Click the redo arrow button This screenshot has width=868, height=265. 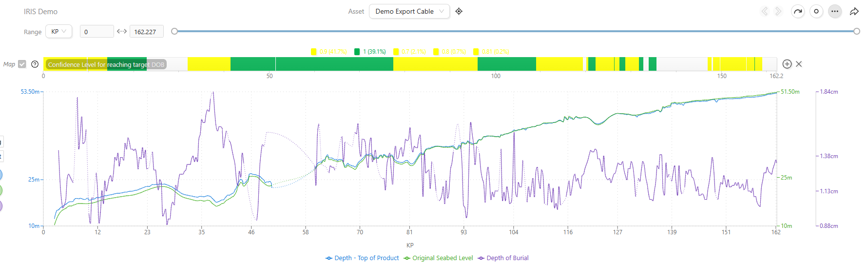click(797, 11)
